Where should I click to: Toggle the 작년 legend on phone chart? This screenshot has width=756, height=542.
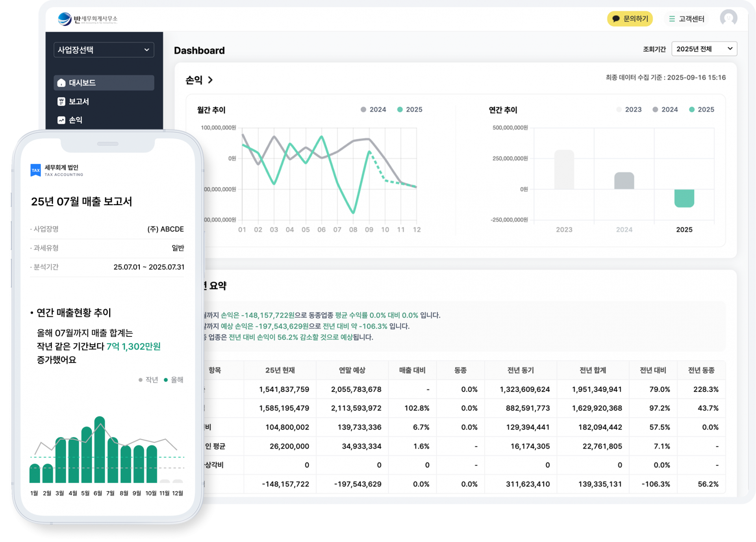click(x=148, y=380)
